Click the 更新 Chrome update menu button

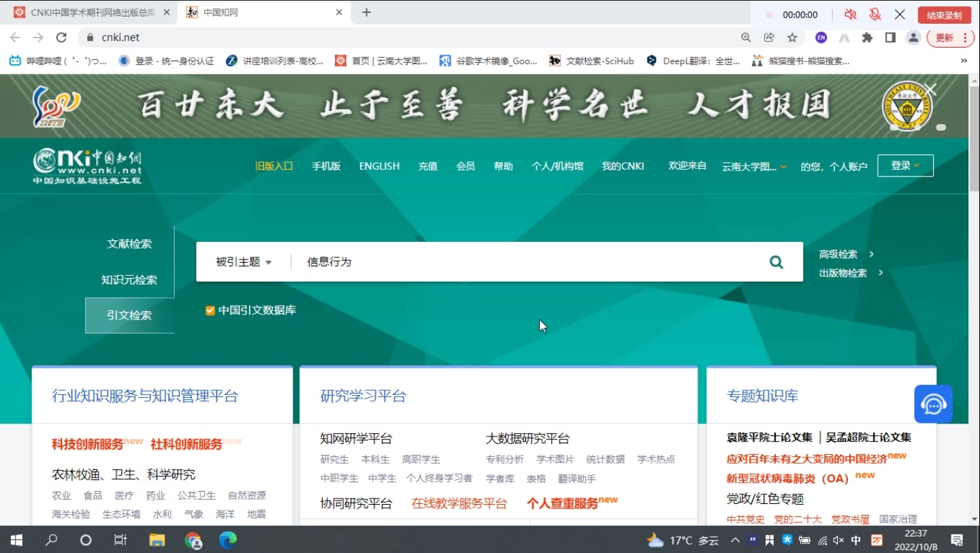pyautogui.click(x=951, y=37)
